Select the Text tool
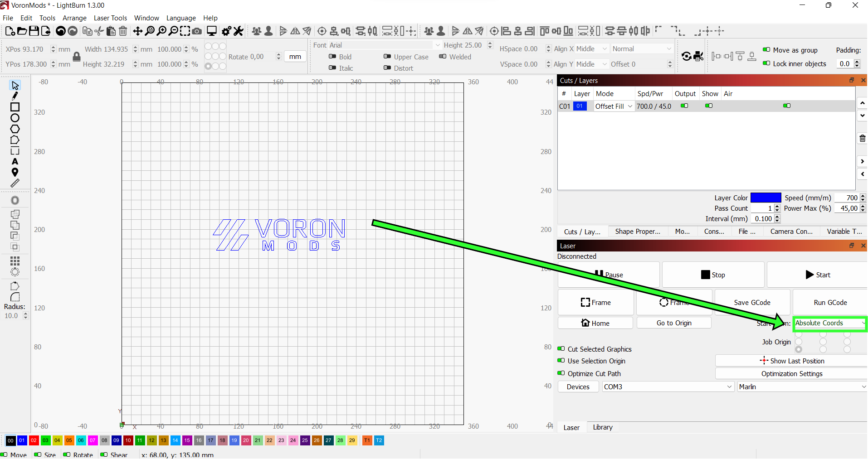This screenshot has width=868, height=459. (x=15, y=161)
